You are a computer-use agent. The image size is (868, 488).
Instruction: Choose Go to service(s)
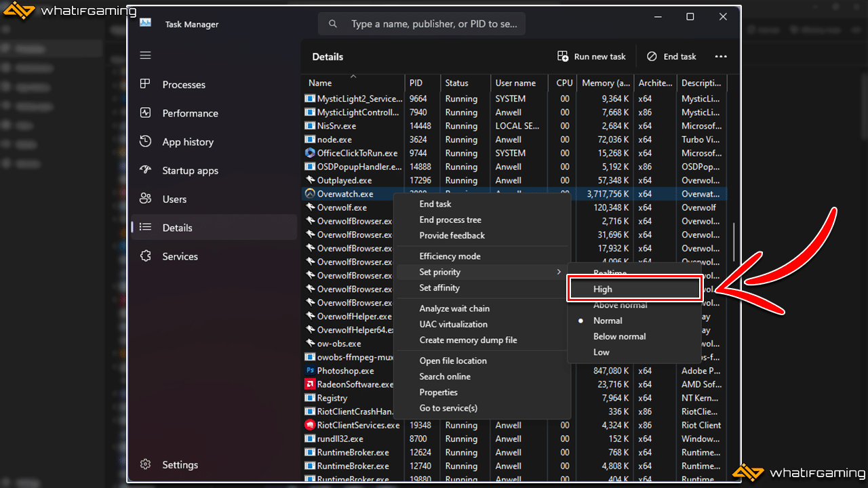pyautogui.click(x=482, y=408)
